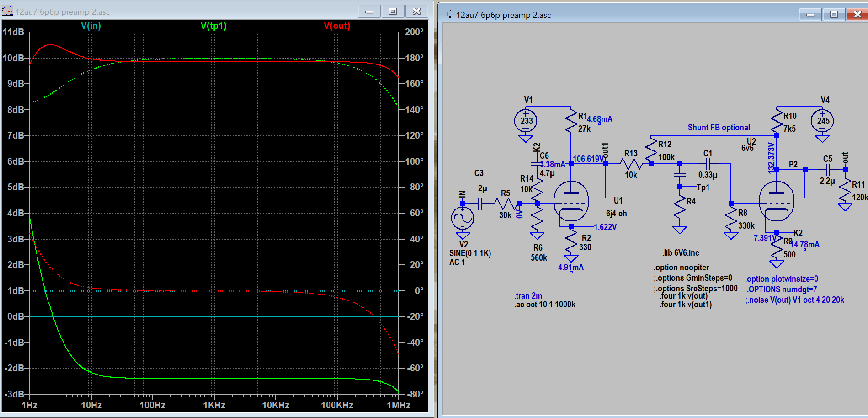Click resistor R1 27k symbol
868x418 pixels.
(x=571, y=122)
